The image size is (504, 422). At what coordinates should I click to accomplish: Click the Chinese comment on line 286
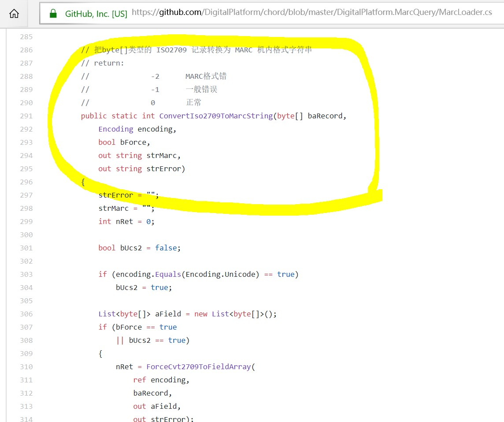[196, 50]
